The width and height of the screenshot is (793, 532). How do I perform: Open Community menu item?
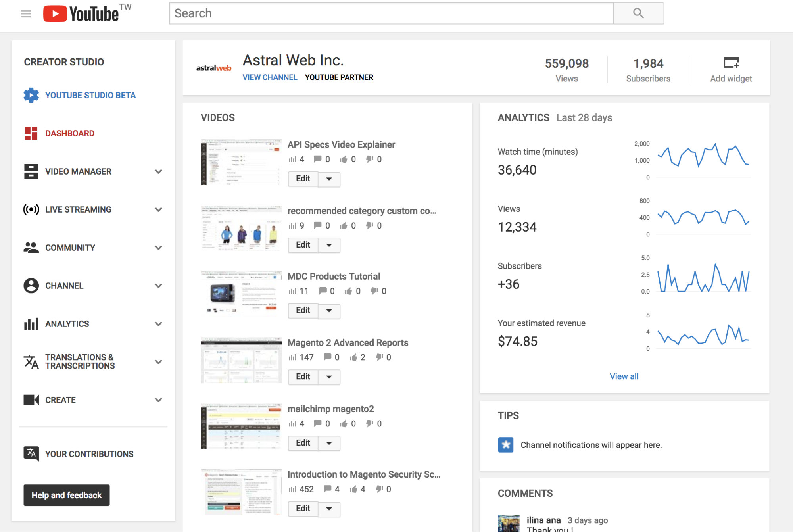[70, 248]
